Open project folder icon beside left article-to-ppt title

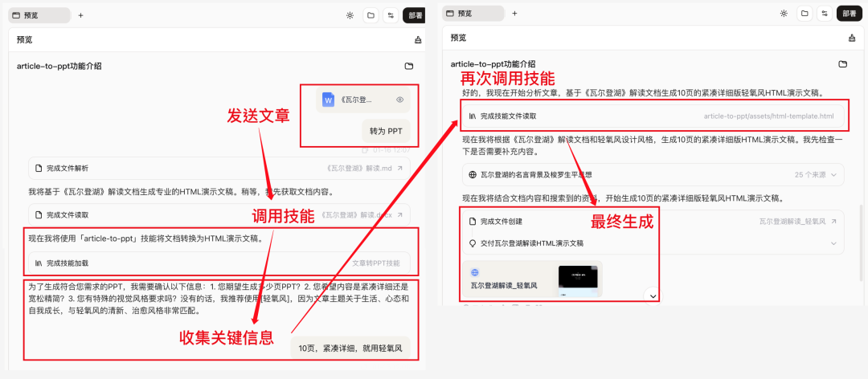pos(409,67)
